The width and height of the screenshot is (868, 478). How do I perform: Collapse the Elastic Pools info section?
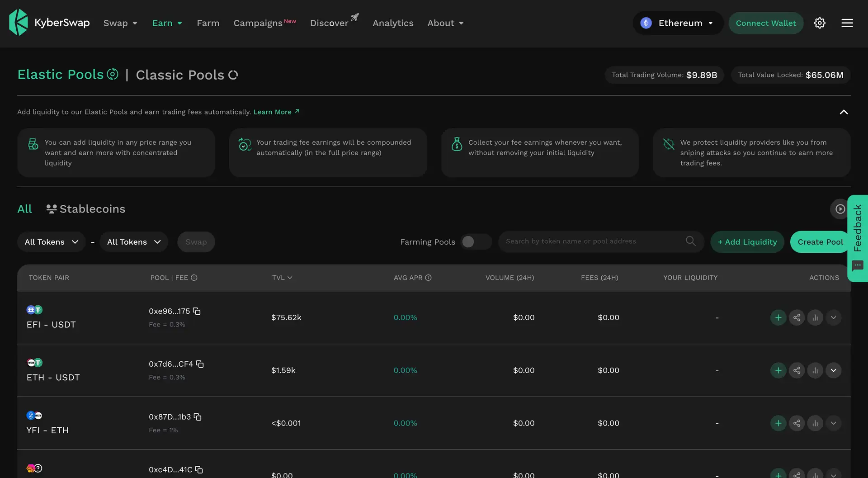coord(843,112)
